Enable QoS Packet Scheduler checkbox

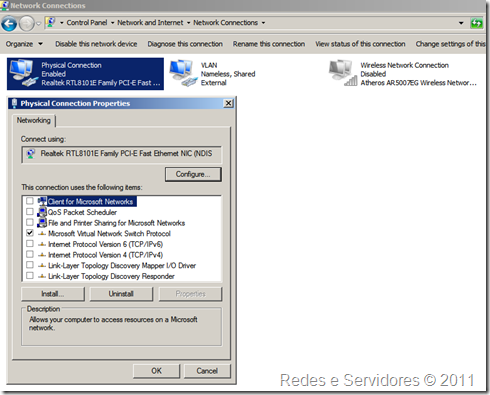click(30, 211)
